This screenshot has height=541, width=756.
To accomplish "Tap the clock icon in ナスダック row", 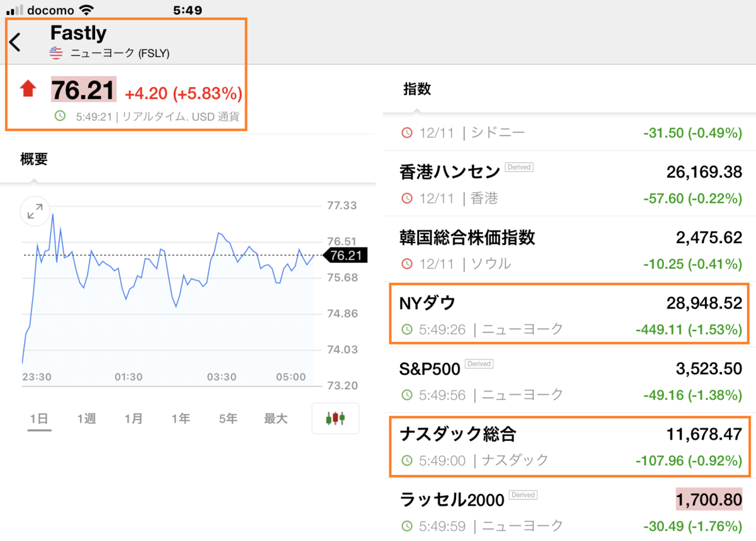I will (407, 461).
